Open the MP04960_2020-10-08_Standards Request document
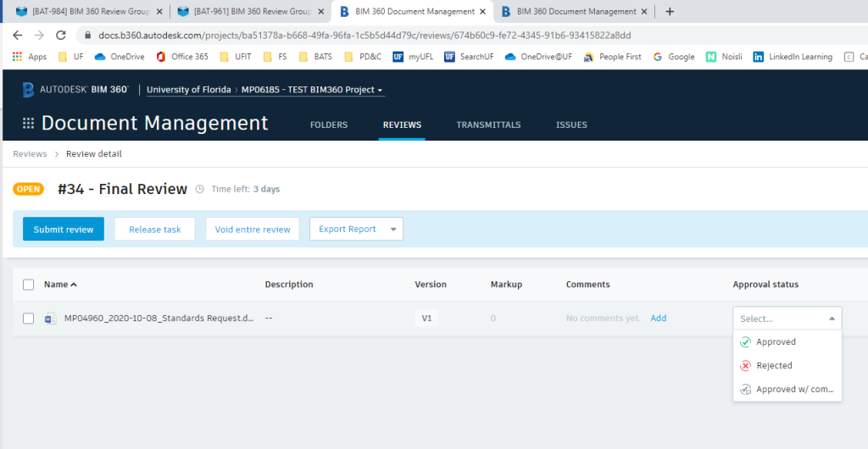 coord(159,318)
